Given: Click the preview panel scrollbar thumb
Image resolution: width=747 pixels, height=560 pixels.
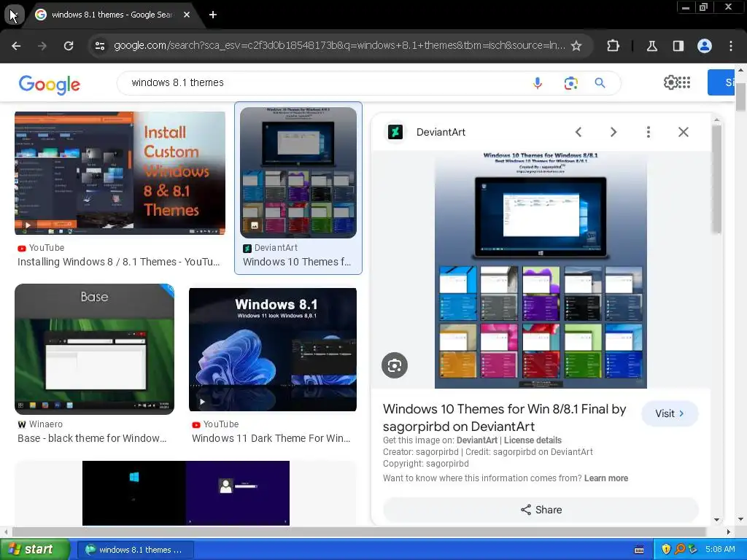Looking at the screenshot, I should coord(716,179).
